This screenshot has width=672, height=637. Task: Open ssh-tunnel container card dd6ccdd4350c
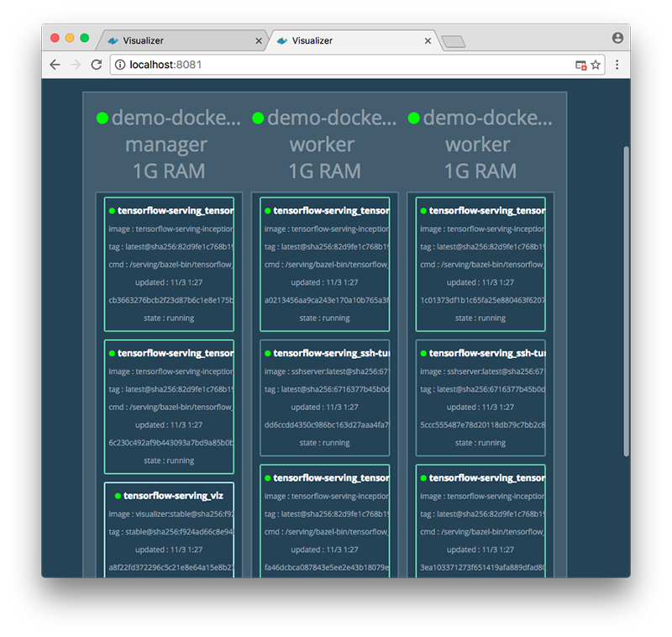(325, 397)
